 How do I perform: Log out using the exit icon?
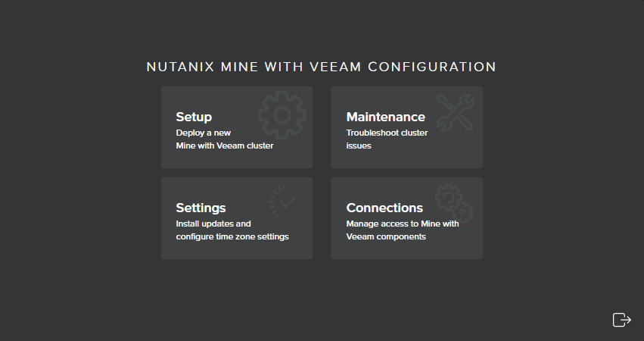coord(622,320)
